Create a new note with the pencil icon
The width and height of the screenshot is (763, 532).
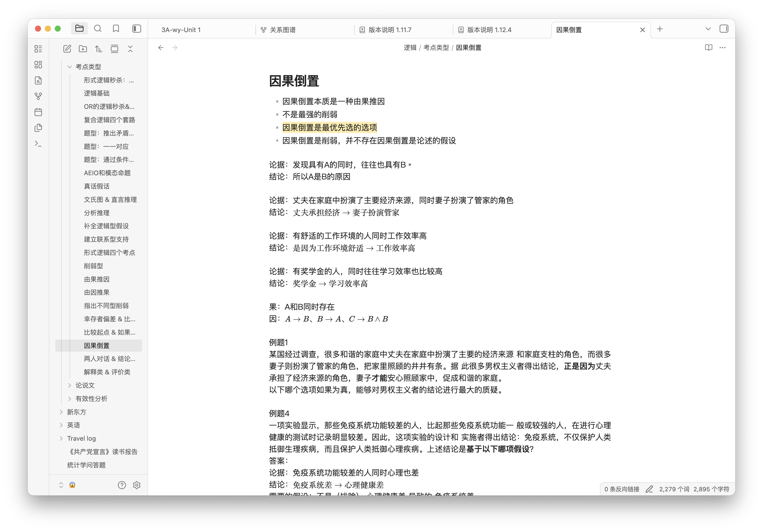point(67,49)
